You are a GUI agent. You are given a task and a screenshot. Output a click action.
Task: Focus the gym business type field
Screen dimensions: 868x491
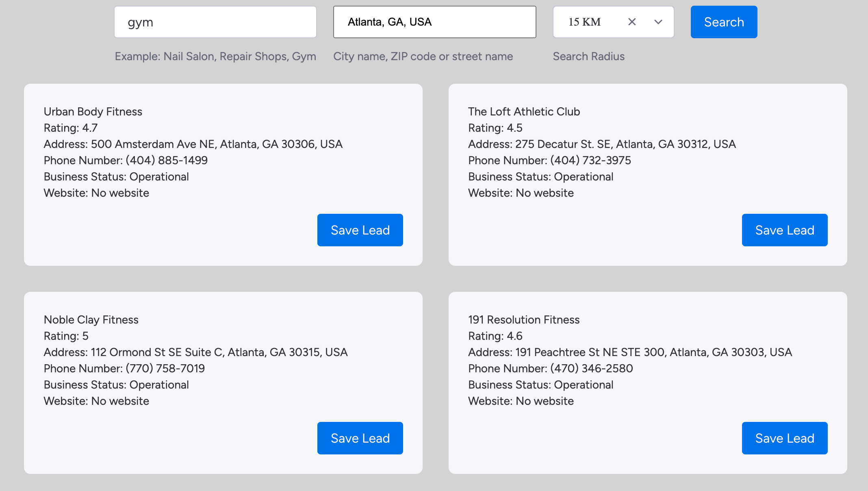point(215,22)
